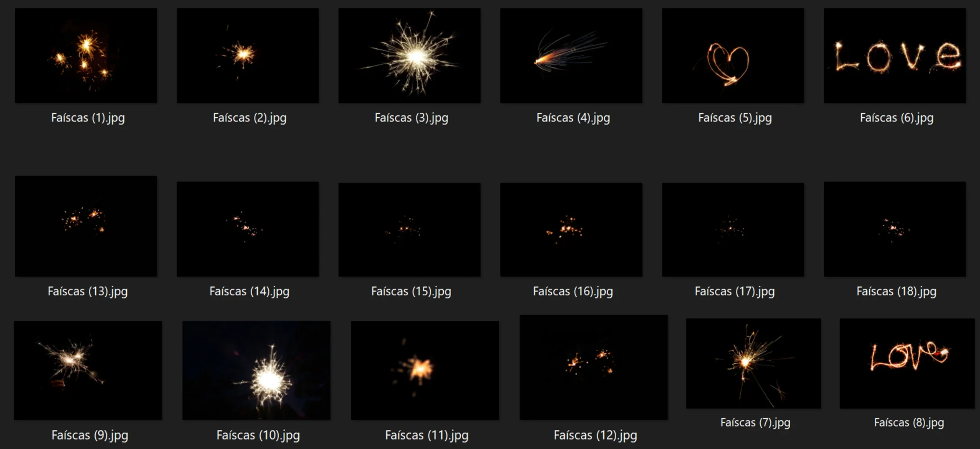Open the bright sparkler photo Faíscas (10)
980x449 pixels.
(x=256, y=370)
